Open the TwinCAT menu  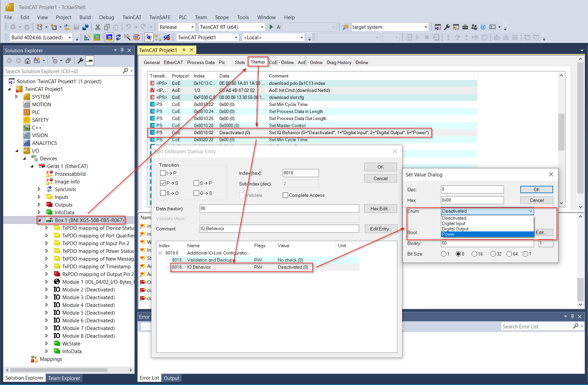coord(132,17)
